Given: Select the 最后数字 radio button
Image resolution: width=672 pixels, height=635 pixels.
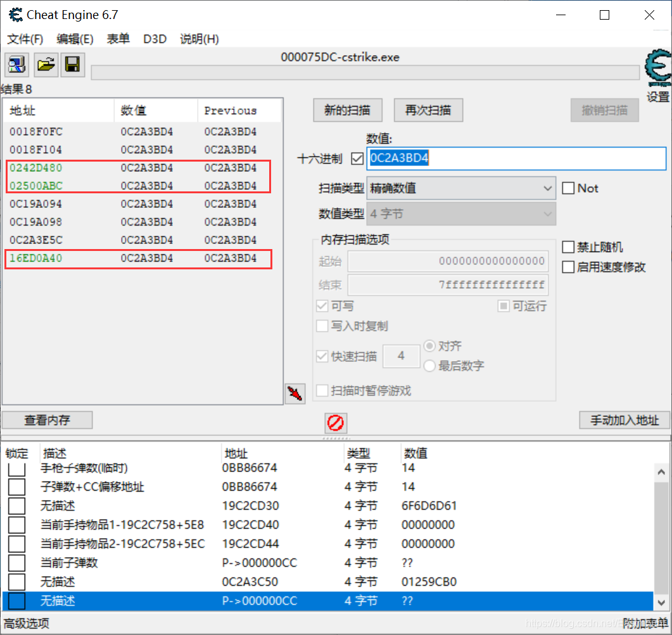Looking at the screenshot, I should pos(429,366).
